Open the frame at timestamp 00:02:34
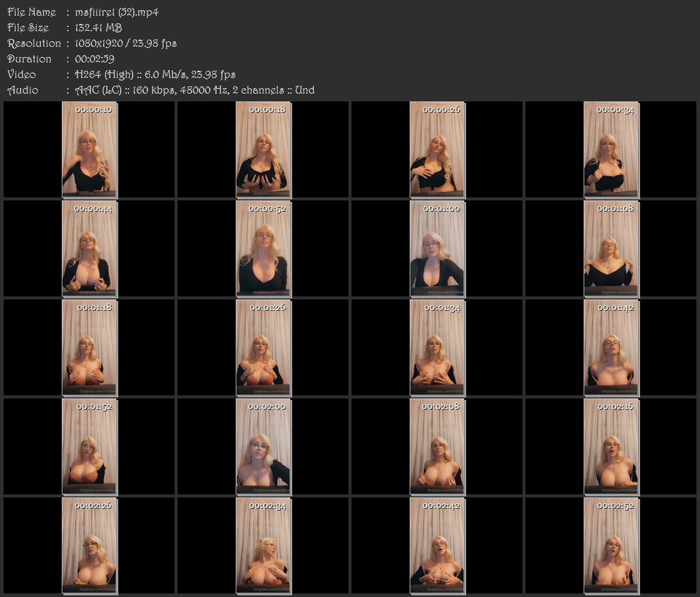Screen dimensions: 700x597 (263, 546)
